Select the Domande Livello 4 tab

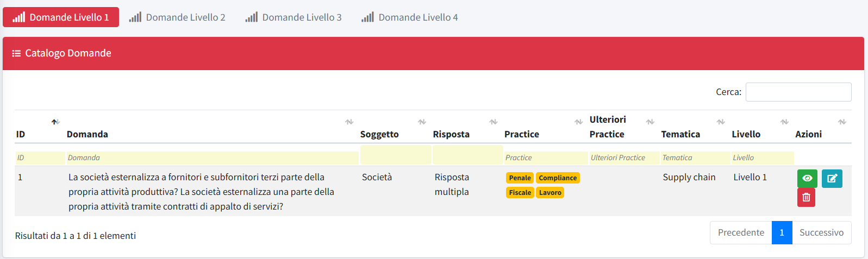(410, 17)
